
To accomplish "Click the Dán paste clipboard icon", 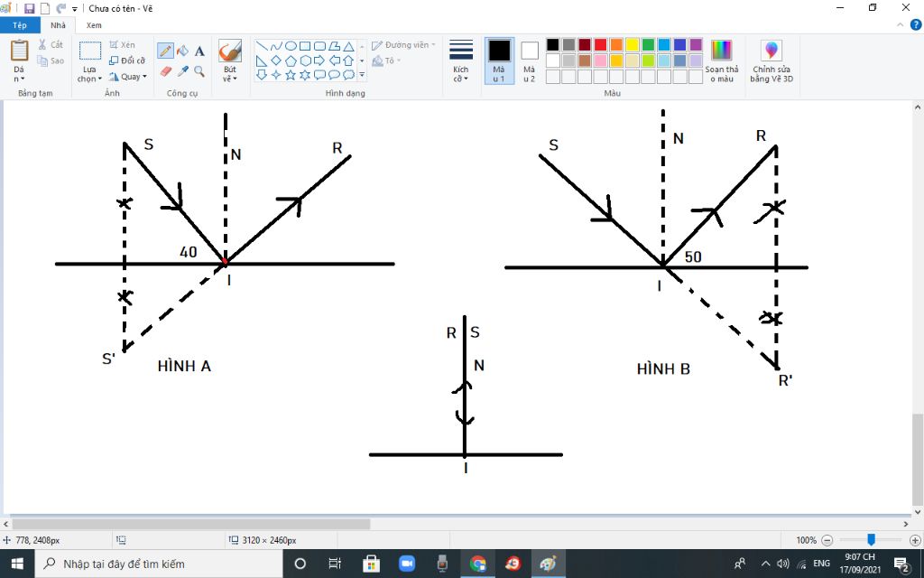I will click(20, 51).
